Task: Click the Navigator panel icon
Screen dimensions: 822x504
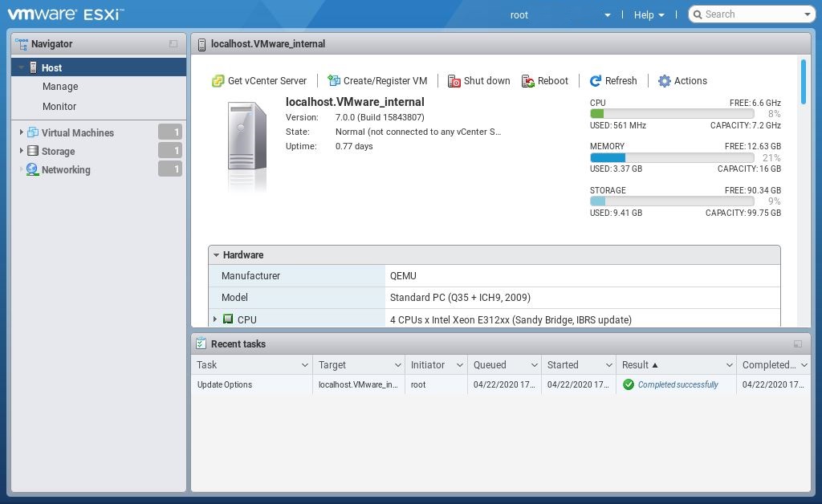Action: click(22, 44)
